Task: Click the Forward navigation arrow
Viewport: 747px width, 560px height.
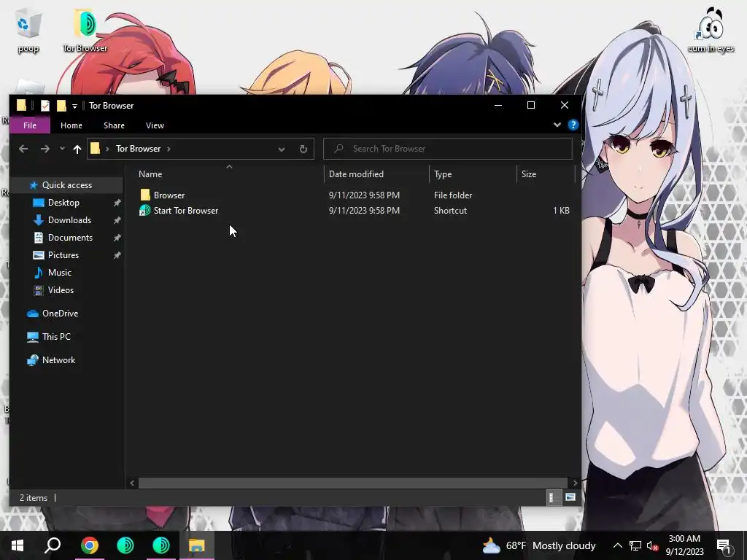Action: click(x=44, y=149)
